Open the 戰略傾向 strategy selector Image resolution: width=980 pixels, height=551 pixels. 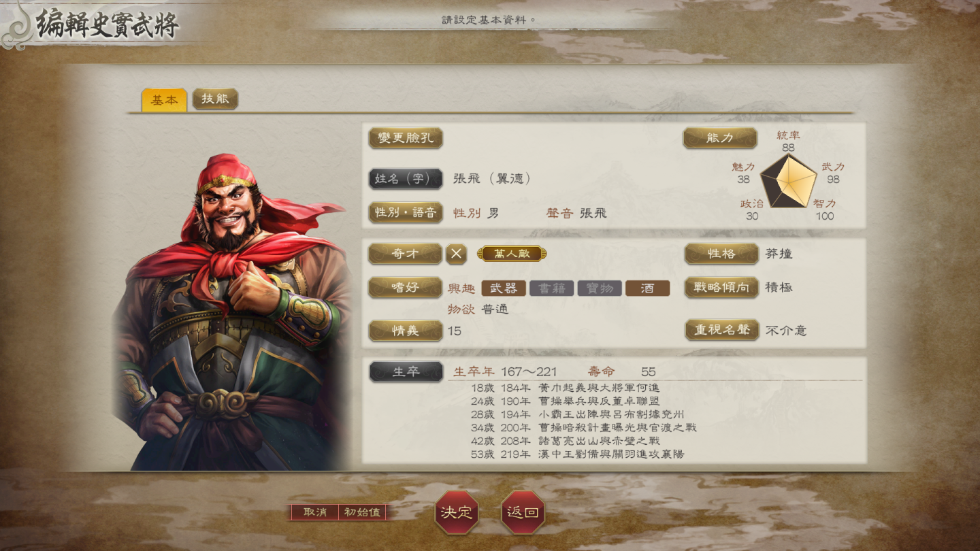click(721, 288)
